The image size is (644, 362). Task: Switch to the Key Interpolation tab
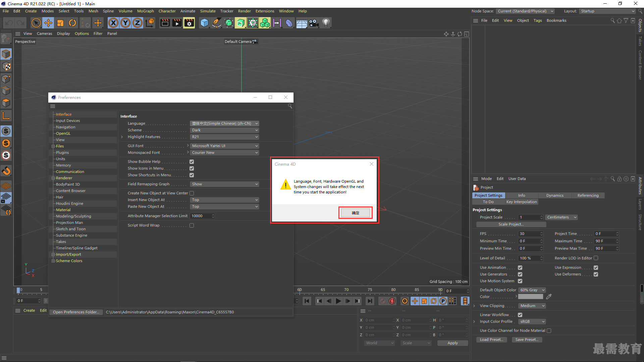point(522,202)
